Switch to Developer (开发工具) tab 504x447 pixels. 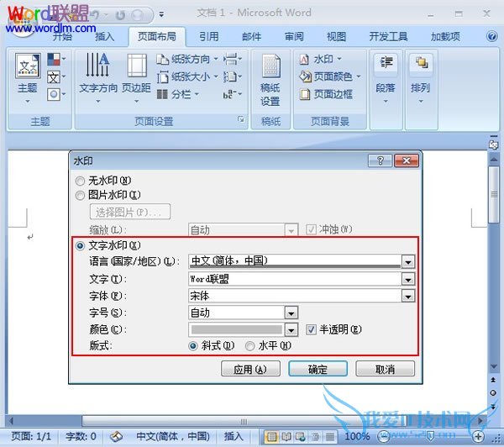coord(388,37)
